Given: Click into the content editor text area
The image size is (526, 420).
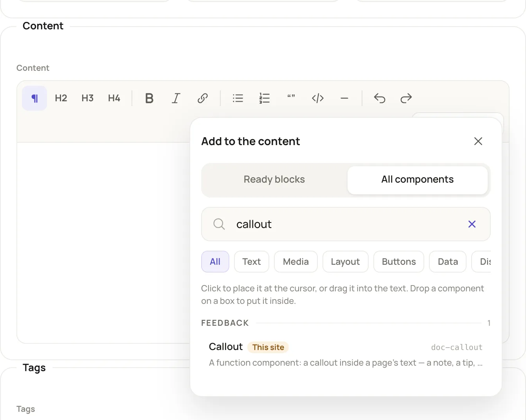Looking at the screenshot, I should click(103, 242).
